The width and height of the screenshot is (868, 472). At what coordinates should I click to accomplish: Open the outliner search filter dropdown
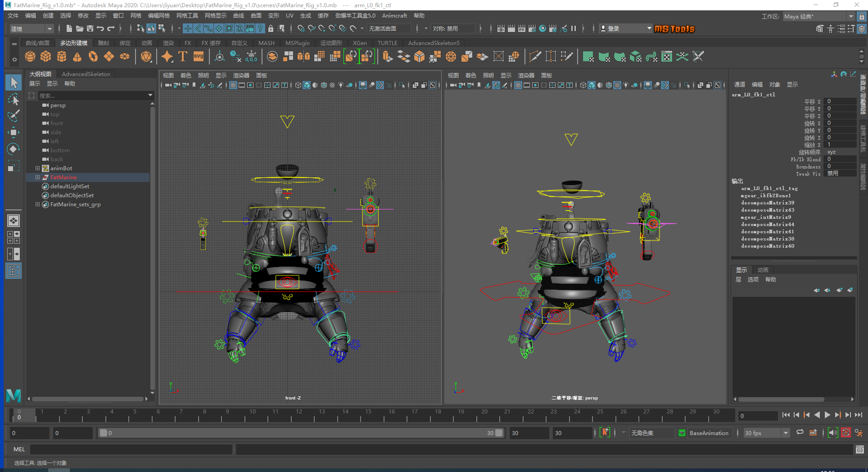[x=150, y=95]
